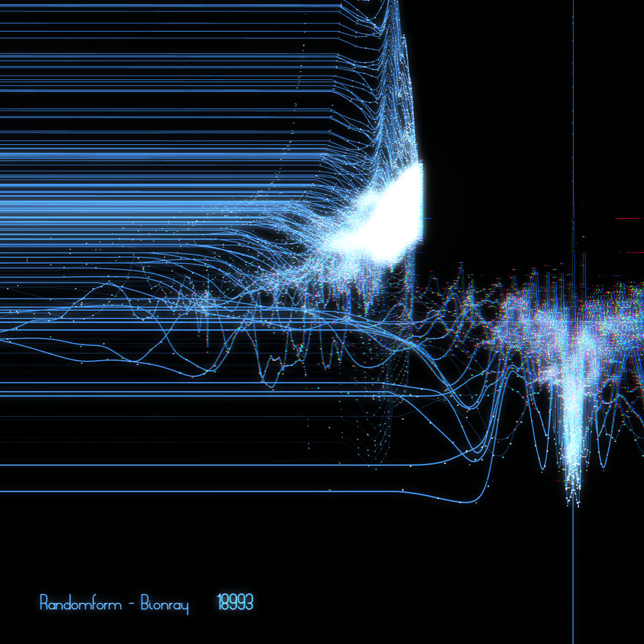Click the number 18993
Screen dimensions: 644x644
point(235,603)
